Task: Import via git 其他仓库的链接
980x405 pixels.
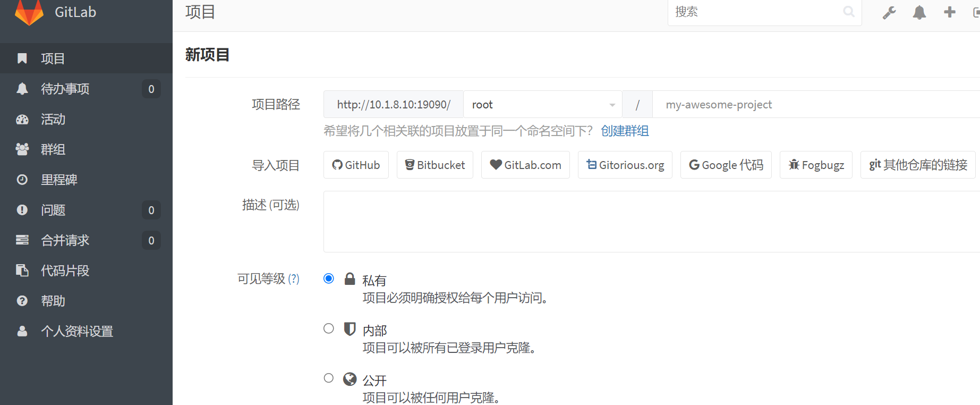Action: click(918, 165)
